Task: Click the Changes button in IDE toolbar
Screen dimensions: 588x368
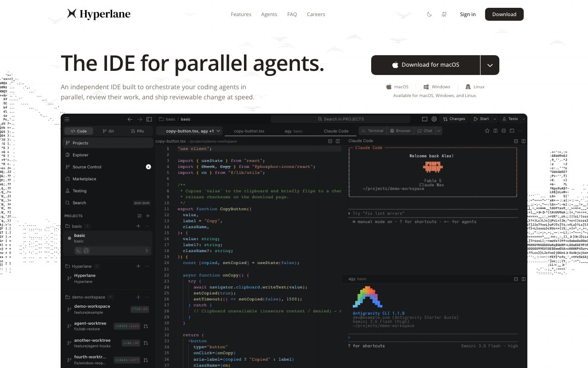Action: tap(454, 119)
